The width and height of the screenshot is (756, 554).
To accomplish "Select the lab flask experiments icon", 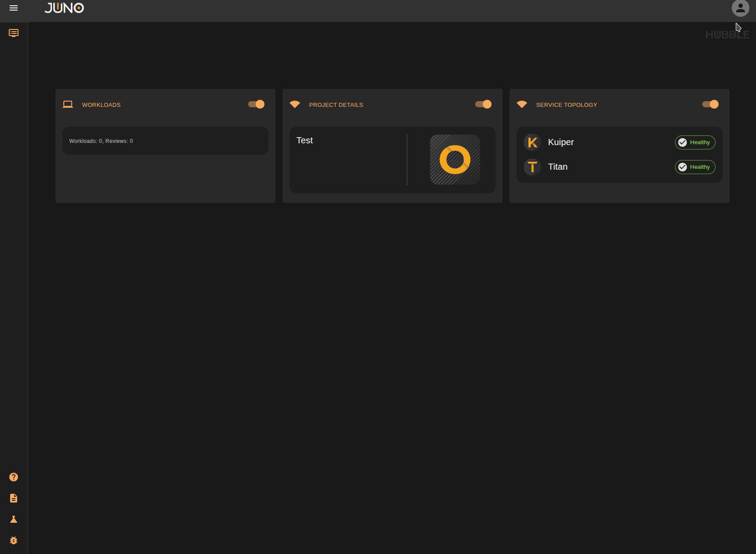I will pyautogui.click(x=14, y=519).
